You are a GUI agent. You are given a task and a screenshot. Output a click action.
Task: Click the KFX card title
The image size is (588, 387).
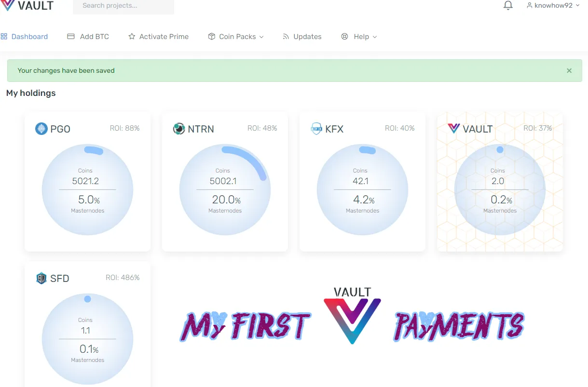point(334,129)
